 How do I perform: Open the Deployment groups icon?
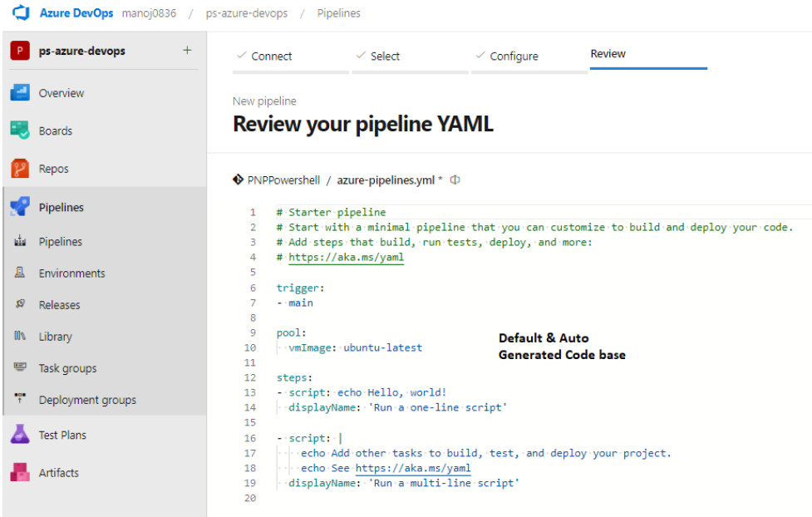[x=20, y=399]
